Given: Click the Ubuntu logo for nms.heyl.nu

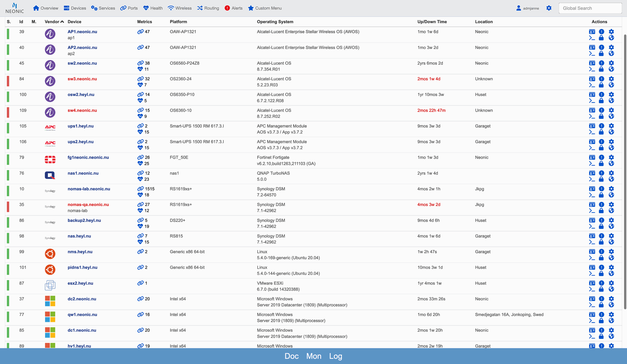Looking at the screenshot, I should [50, 254].
